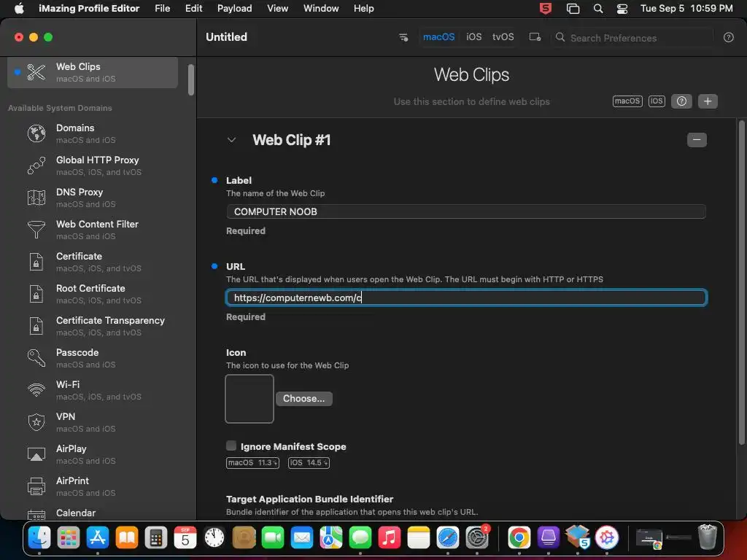The image size is (747, 560).
Task: Open the View menu
Action: pos(277,9)
